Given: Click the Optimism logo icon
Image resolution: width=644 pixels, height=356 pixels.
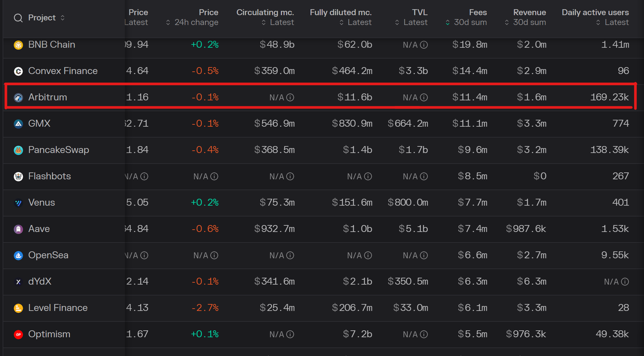Looking at the screenshot, I should point(18,334).
